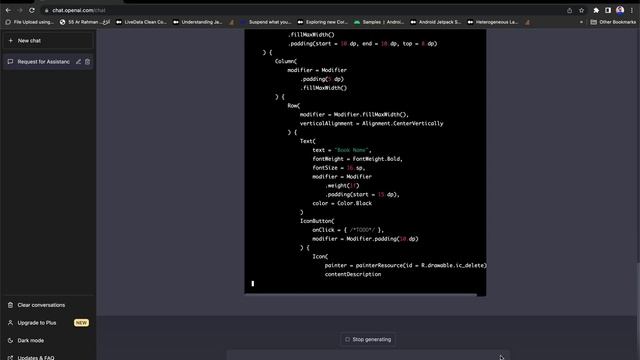Open 'Understanding Je...' bookmark

[198, 22]
